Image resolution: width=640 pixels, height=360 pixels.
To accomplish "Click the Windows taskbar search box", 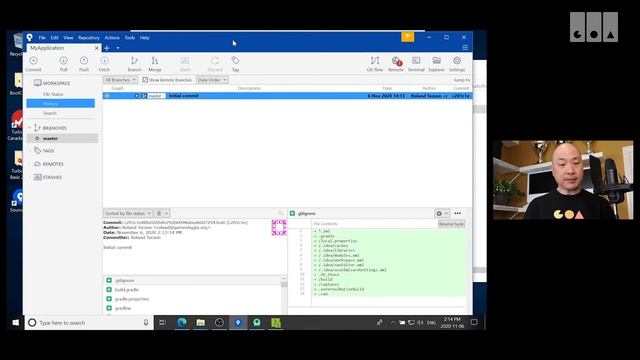I will (89, 322).
